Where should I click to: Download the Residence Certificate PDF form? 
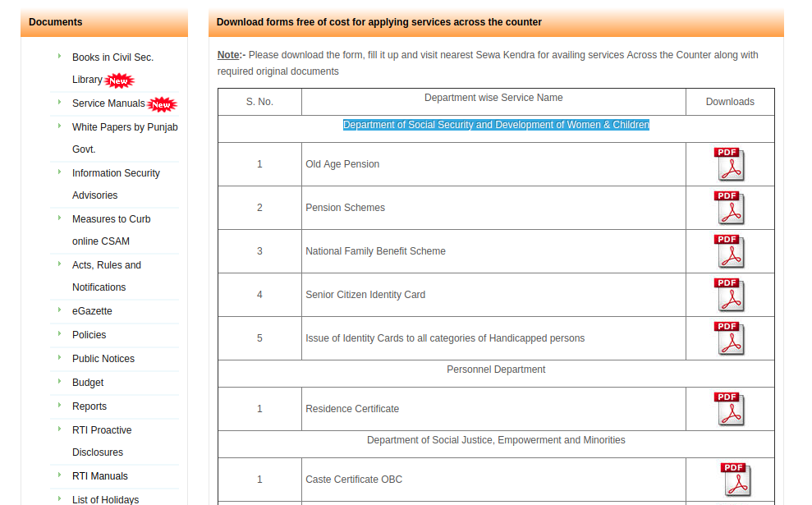tap(728, 409)
